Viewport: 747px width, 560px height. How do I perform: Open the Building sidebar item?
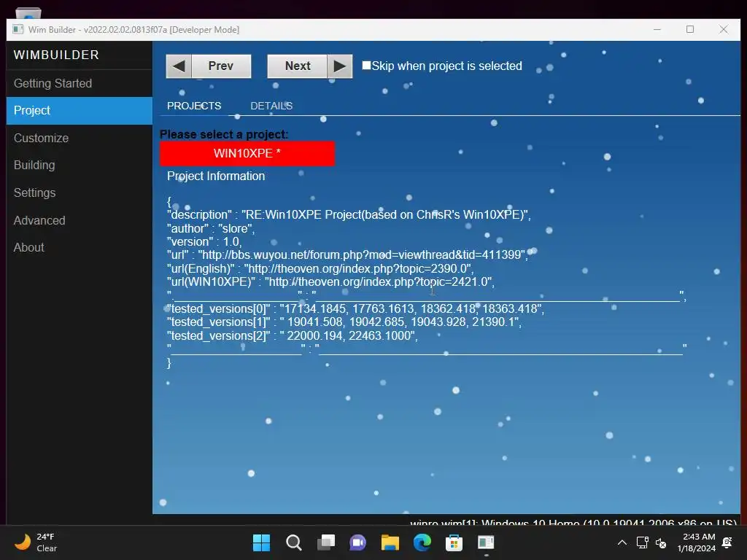click(80, 166)
